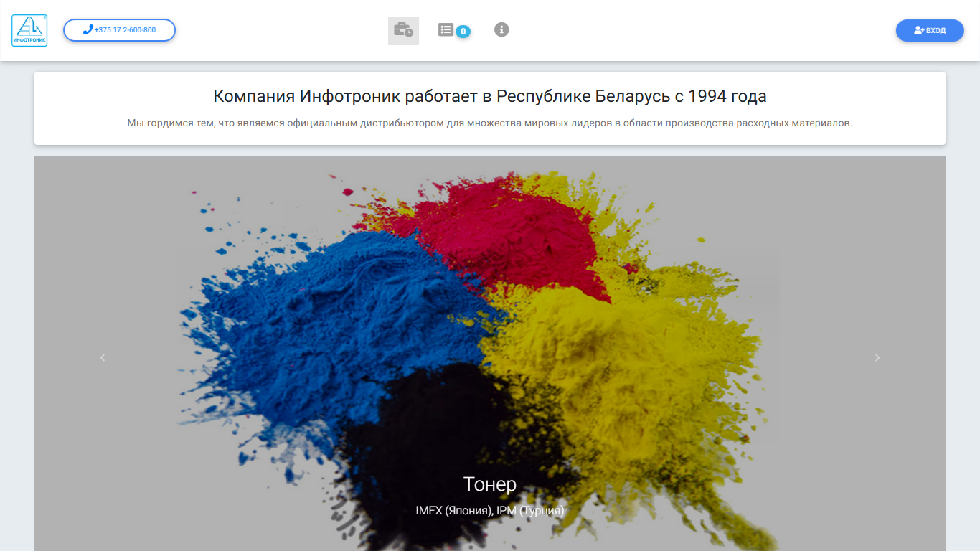
Task: Open the briefcase catalog icon
Action: click(x=403, y=31)
